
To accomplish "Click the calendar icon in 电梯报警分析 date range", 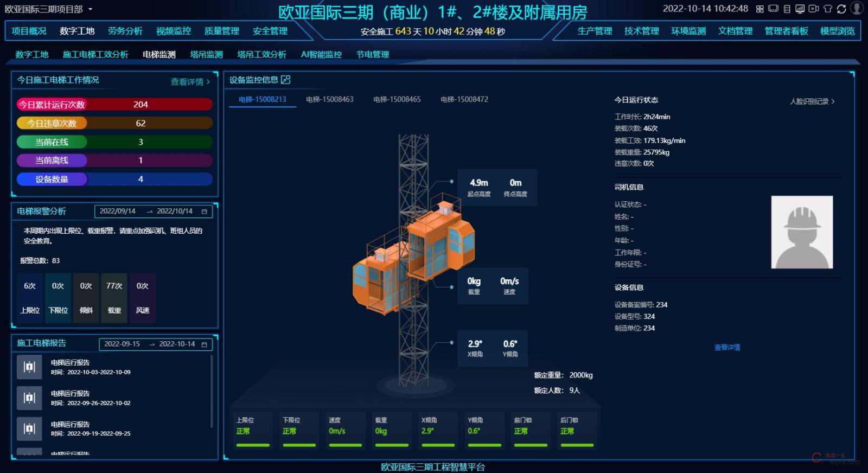I will point(205,212).
